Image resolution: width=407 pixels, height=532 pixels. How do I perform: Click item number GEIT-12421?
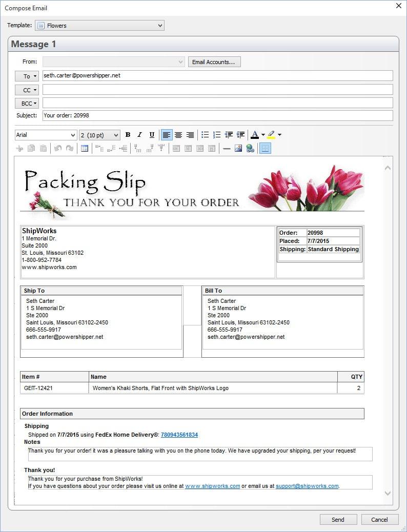click(x=38, y=388)
